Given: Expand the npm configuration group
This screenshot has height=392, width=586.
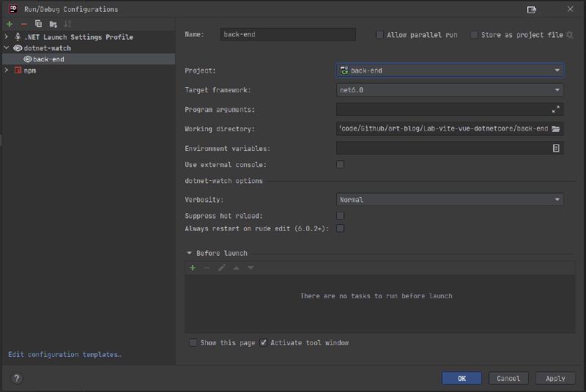Looking at the screenshot, I should (x=7, y=70).
